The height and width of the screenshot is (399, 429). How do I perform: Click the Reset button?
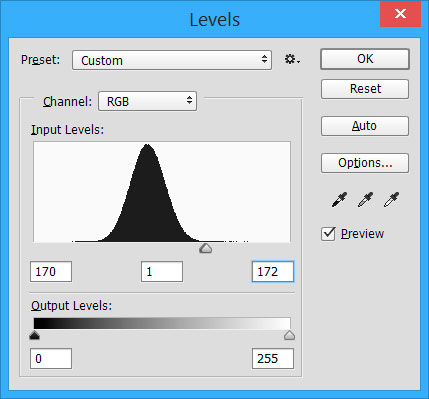coord(365,89)
